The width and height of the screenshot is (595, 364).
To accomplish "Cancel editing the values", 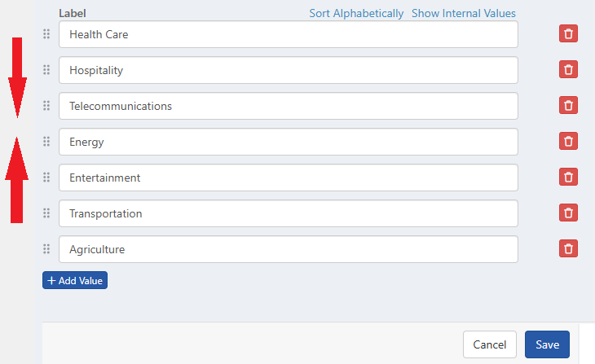I will (490, 344).
